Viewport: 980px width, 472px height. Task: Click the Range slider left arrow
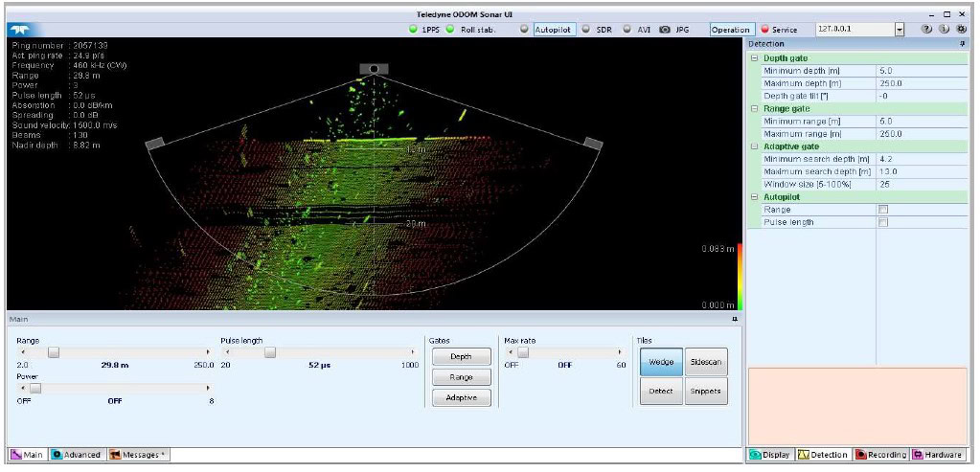click(x=22, y=352)
